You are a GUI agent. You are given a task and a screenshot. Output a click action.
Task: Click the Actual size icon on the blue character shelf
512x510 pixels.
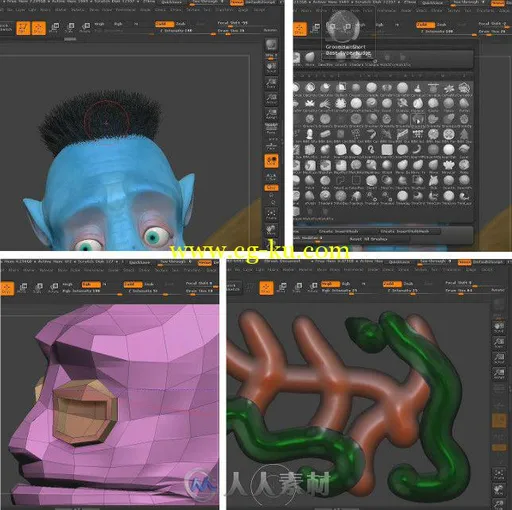(x=271, y=99)
